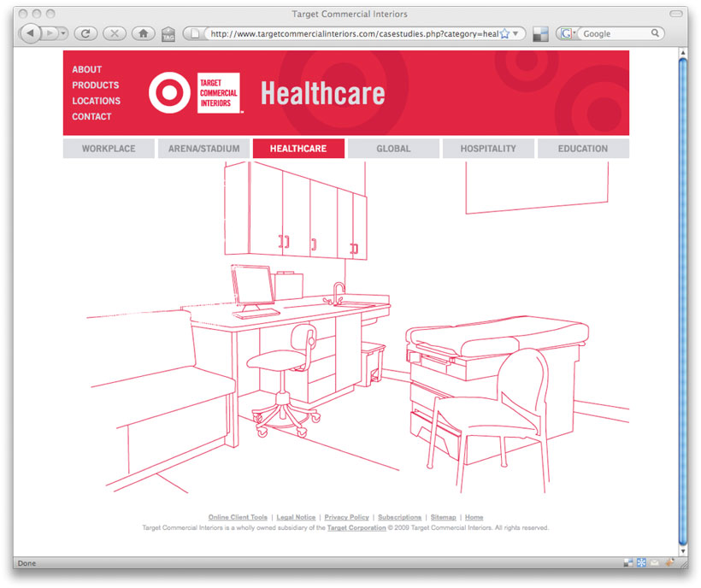This screenshot has height=588, width=701.
Task: Go forward to the next page
Action: click(x=50, y=33)
